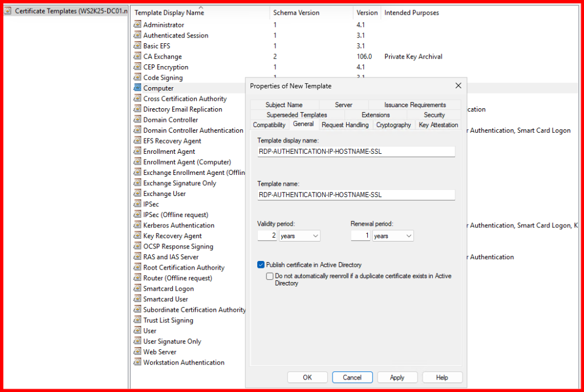The width and height of the screenshot is (584, 392).
Task: Click the Domain Controller template icon
Action: point(137,120)
